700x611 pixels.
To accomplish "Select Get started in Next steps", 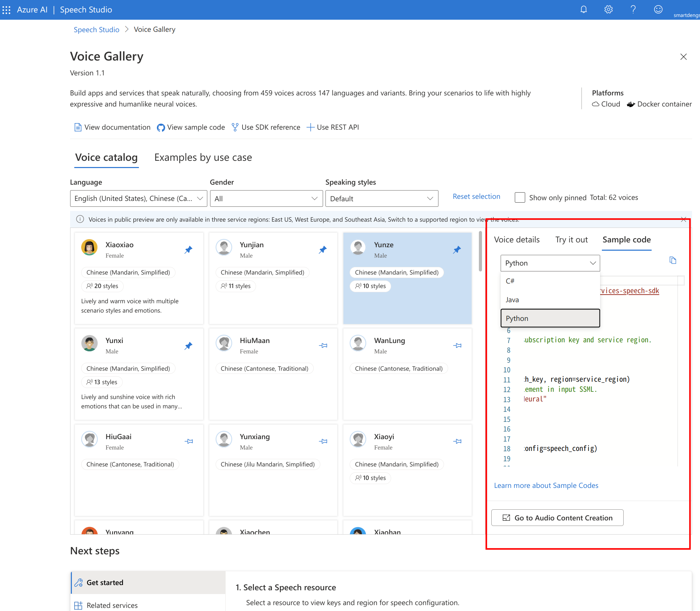I will pyautogui.click(x=148, y=583).
